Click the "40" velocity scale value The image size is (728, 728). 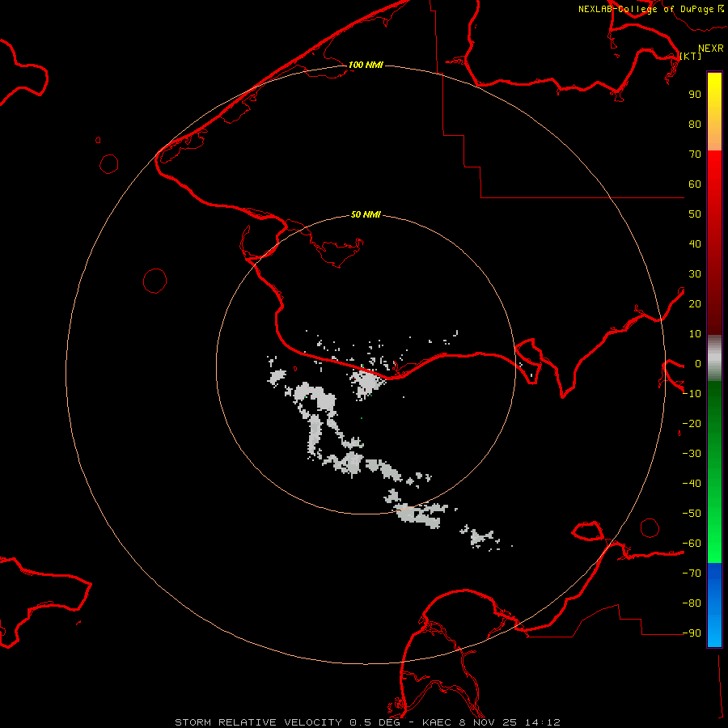695,243
